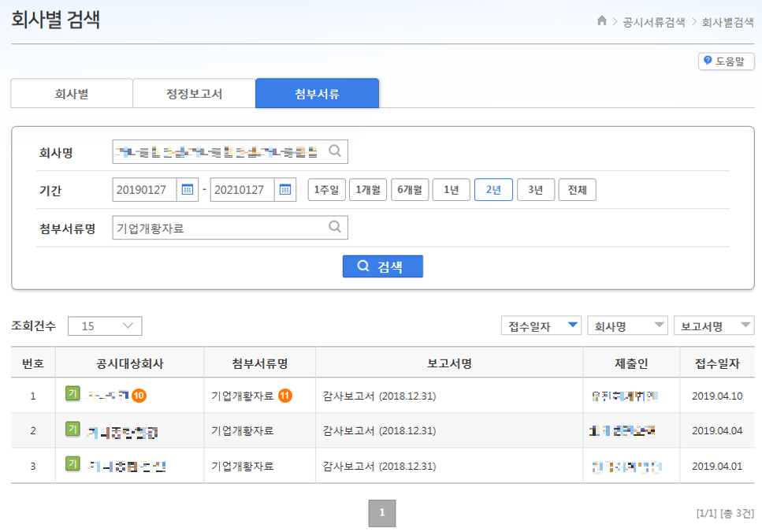Screen dimensions: 762x532
Task: Open the 접수일자 sort dropdown
Action: [x=541, y=325]
